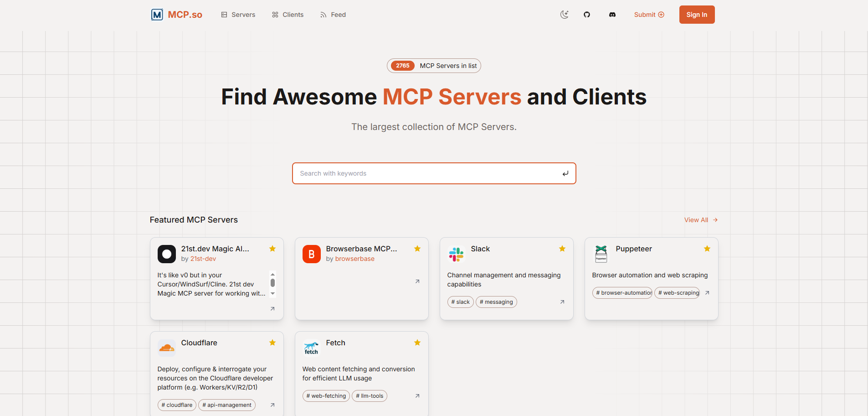Click the Discord icon in the header

pos(612,15)
